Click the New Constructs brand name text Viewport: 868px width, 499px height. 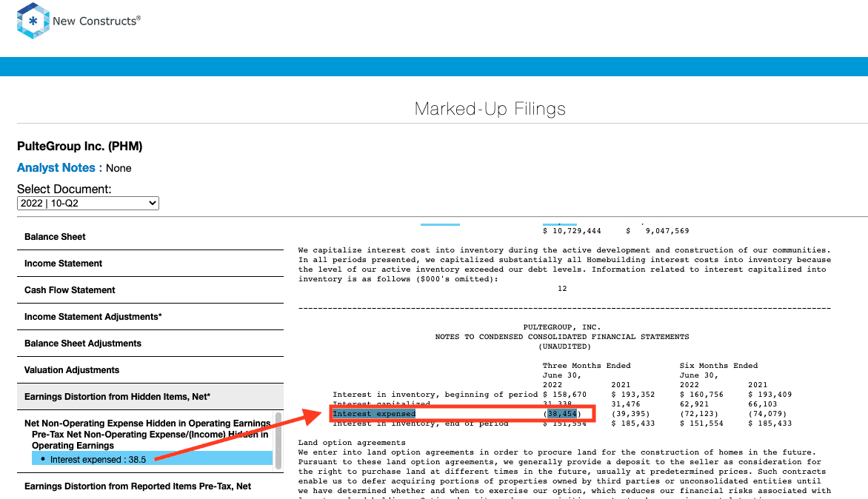[x=96, y=21]
